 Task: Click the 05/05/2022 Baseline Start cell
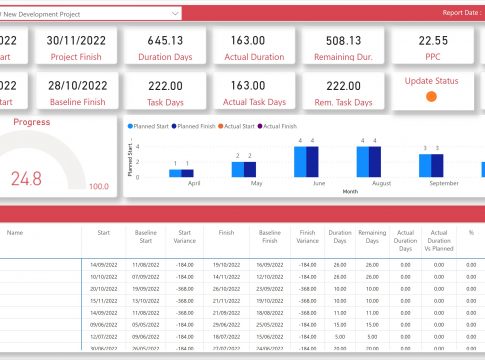tap(146, 325)
